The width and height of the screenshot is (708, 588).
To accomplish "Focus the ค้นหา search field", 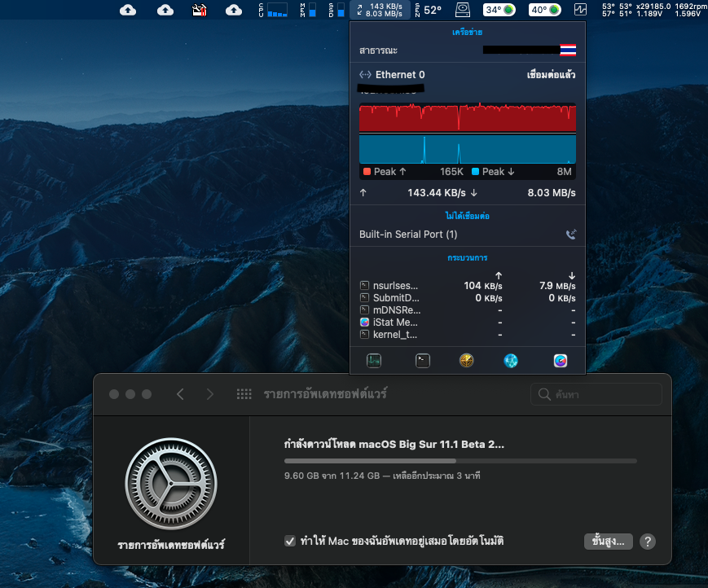I will pos(596,394).
